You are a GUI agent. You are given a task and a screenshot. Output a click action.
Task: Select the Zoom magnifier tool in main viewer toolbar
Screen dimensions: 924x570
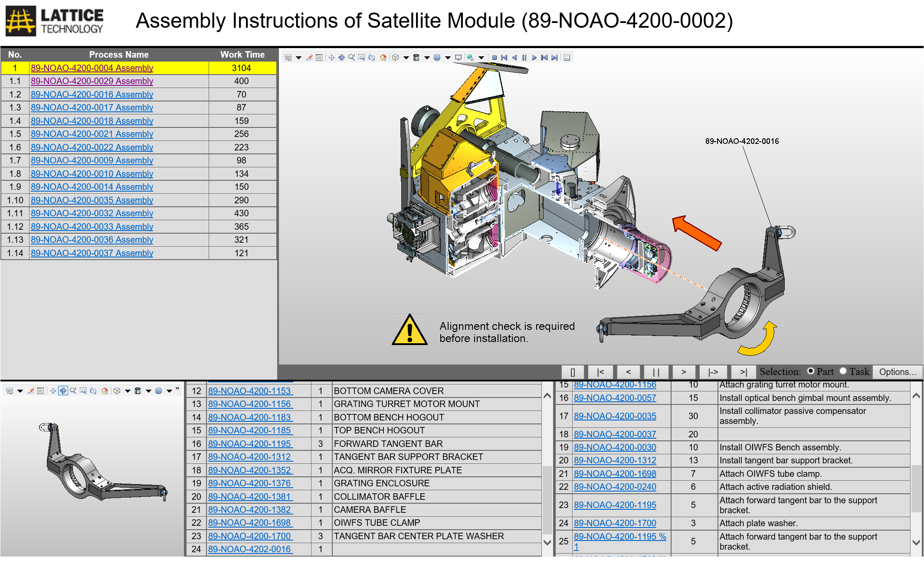click(x=351, y=57)
